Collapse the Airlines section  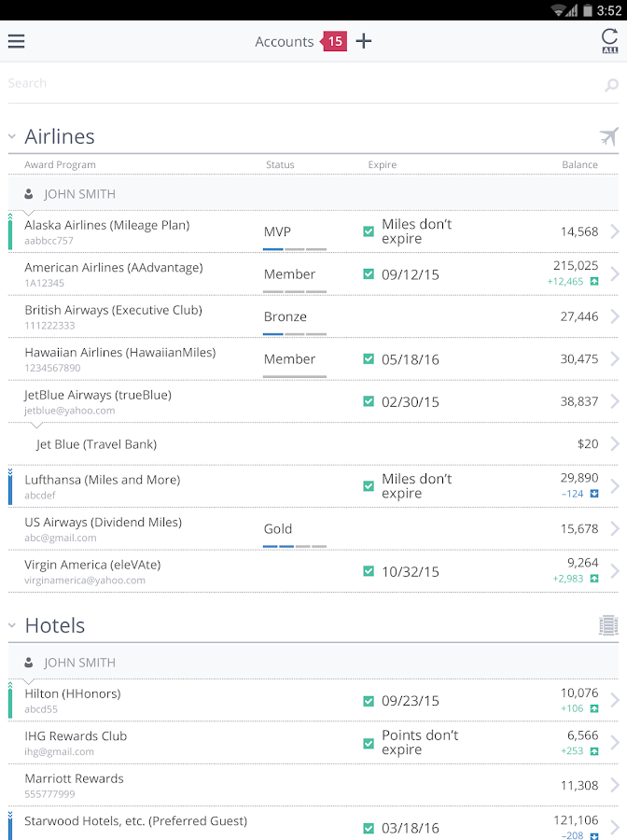[12, 137]
